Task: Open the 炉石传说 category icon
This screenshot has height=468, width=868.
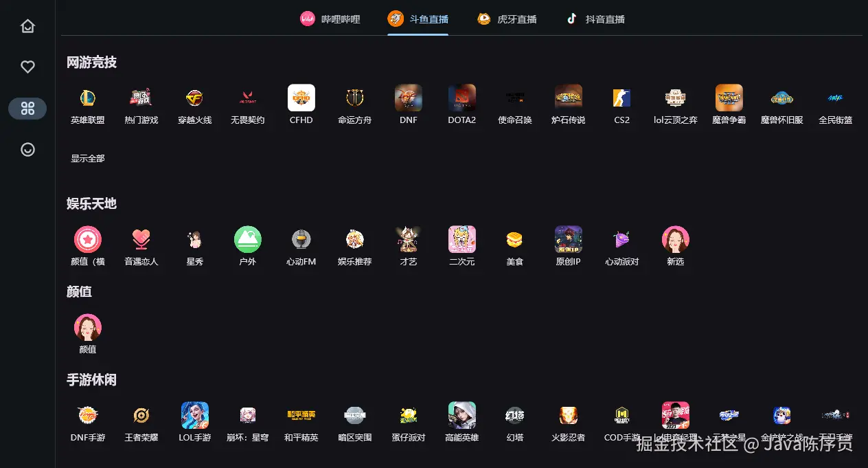Action: click(x=569, y=98)
